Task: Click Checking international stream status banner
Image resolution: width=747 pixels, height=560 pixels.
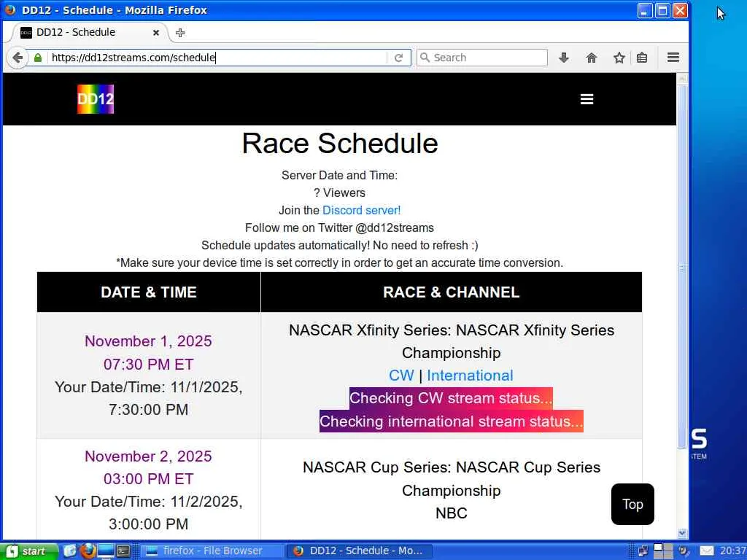Action: (451, 421)
